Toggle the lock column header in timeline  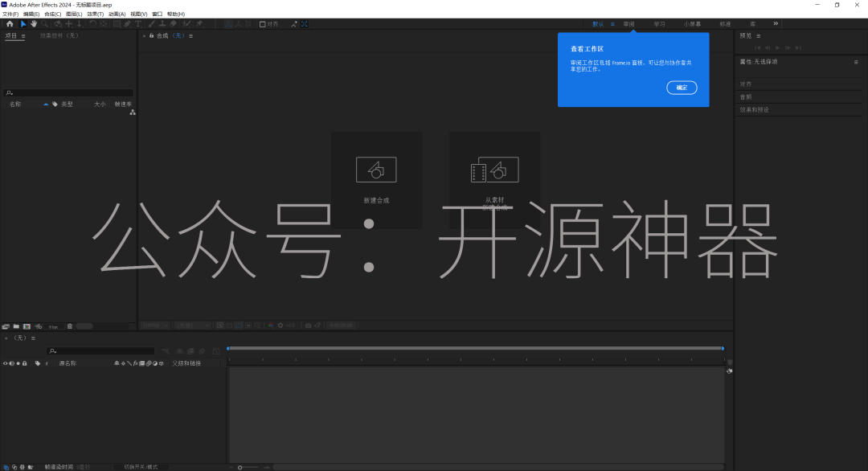[x=24, y=363]
